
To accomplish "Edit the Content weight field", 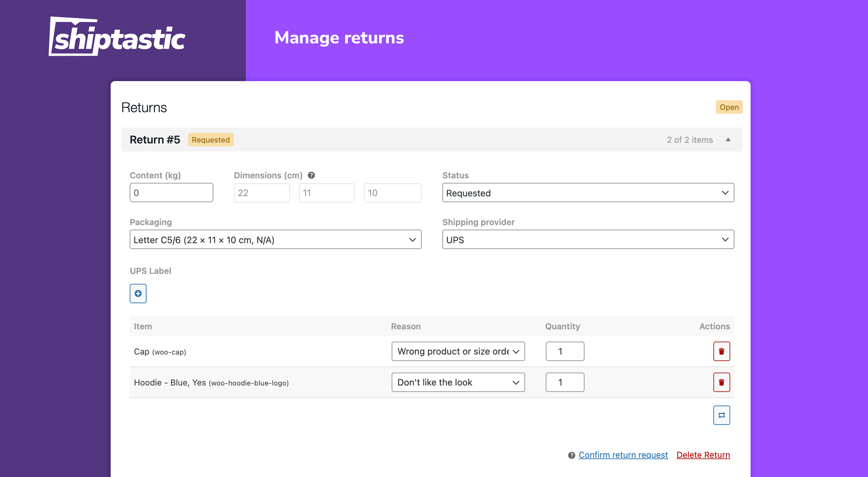I will pyautogui.click(x=171, y=192).
